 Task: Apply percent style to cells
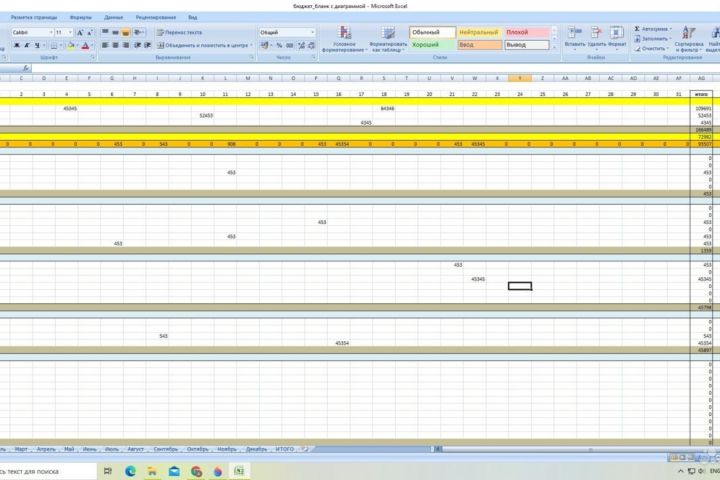point(279,45)
